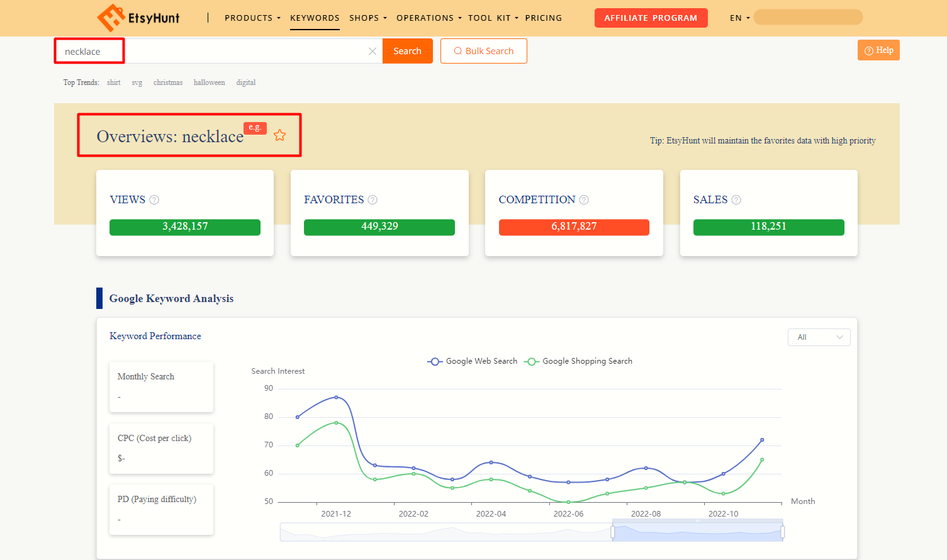The width and height of the screenshot is (947, 560).
Task: Open the TOOL KIT dropdown menu
Action: pos(493,18)
